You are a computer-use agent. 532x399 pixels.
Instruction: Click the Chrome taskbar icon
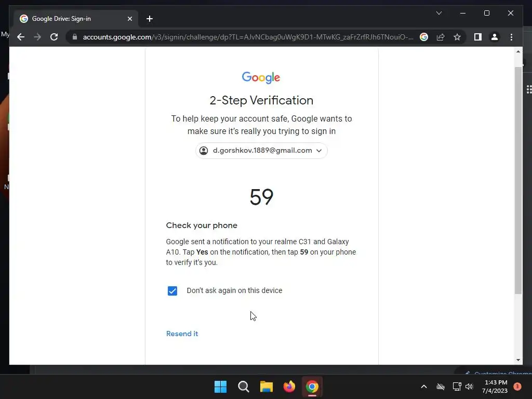coord(312,387)
